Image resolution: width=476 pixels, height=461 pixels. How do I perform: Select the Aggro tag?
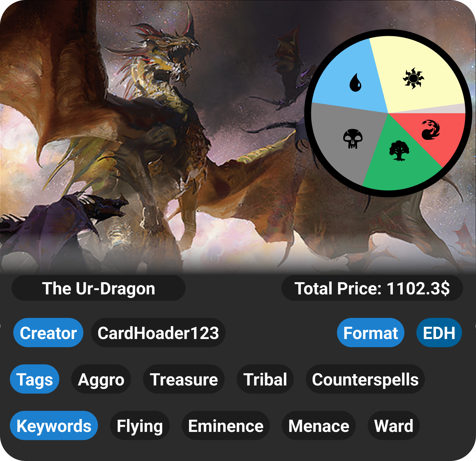point(101,380)
